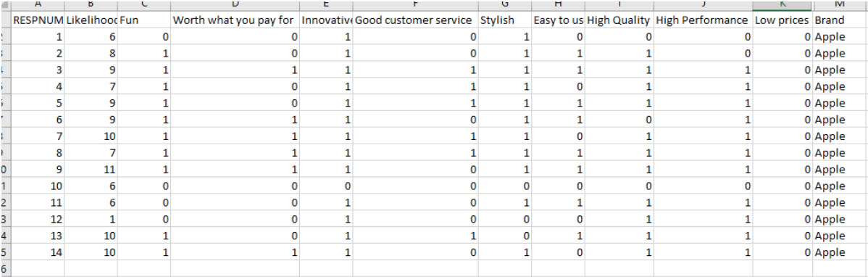This screenshot has height=277, width=868.
Task: Select the High Quality header cell
Action: click(619, 20)
